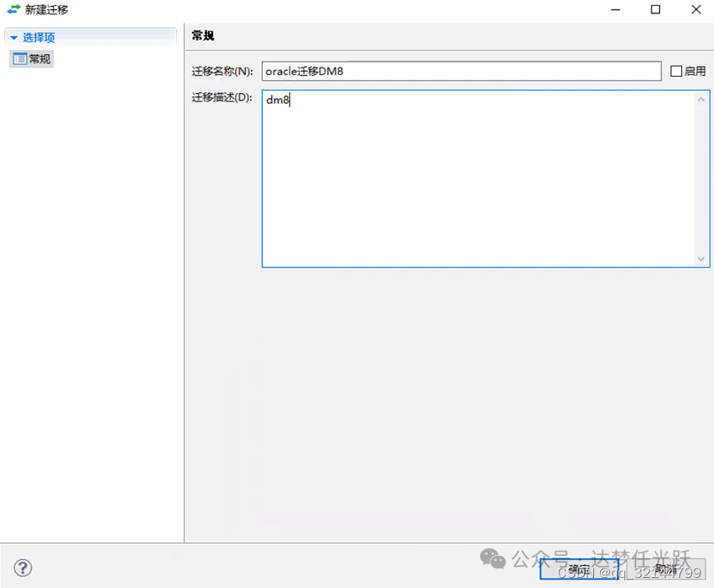Open help via question mark icon
Screen dimensions: 714x588
[23, 568]
